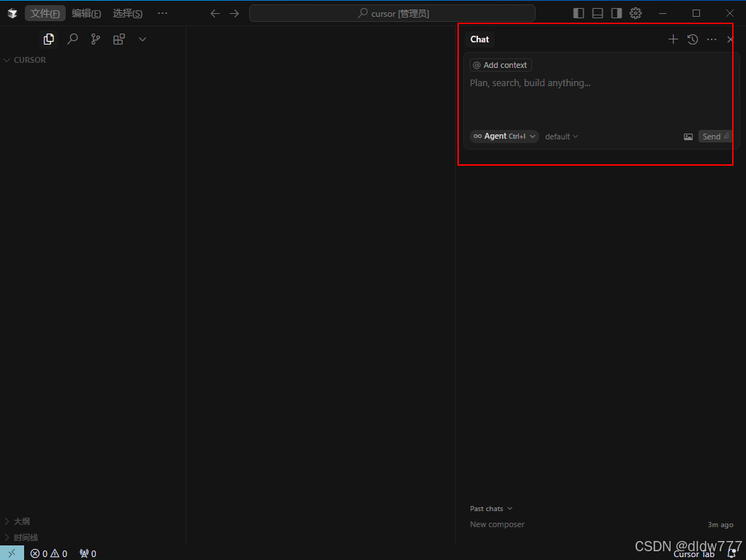
Task: Open the Agent mode dropdown
Action: pos(504,137)
